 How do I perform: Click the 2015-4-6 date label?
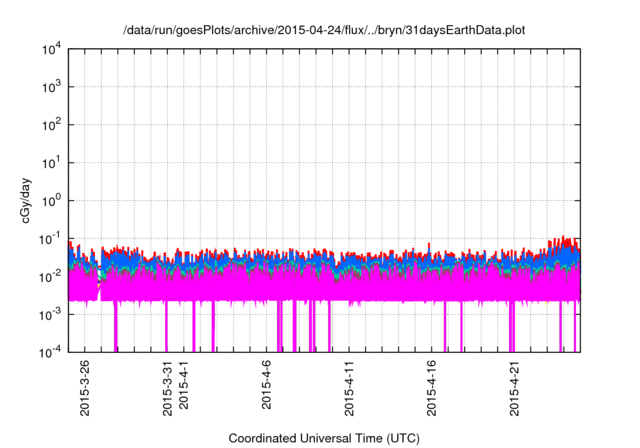pos(266,384)
